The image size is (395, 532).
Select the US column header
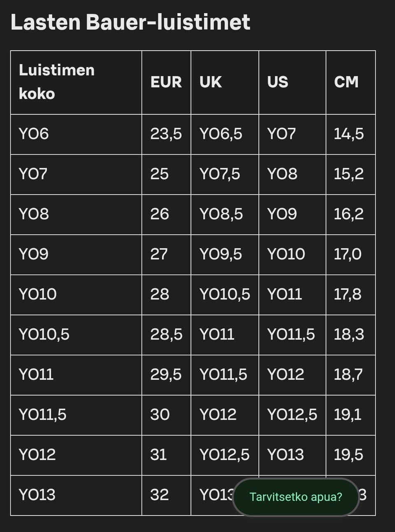click(x=278, y=82)
